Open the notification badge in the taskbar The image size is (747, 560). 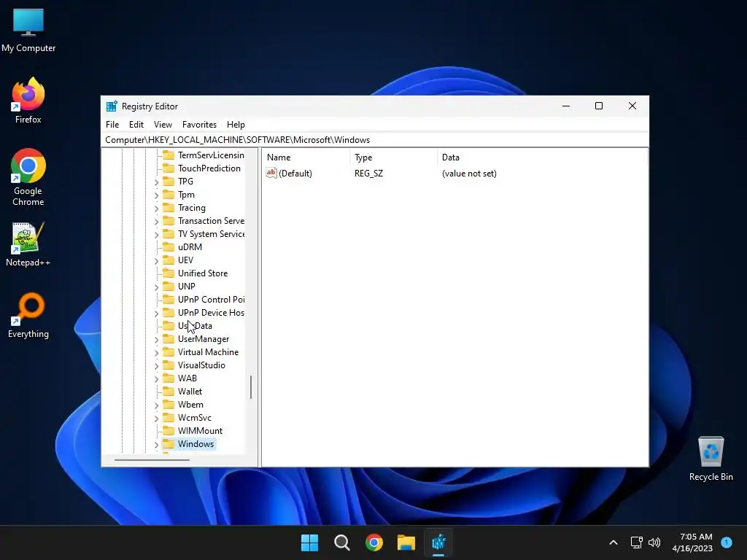click(x=727, y=542)
